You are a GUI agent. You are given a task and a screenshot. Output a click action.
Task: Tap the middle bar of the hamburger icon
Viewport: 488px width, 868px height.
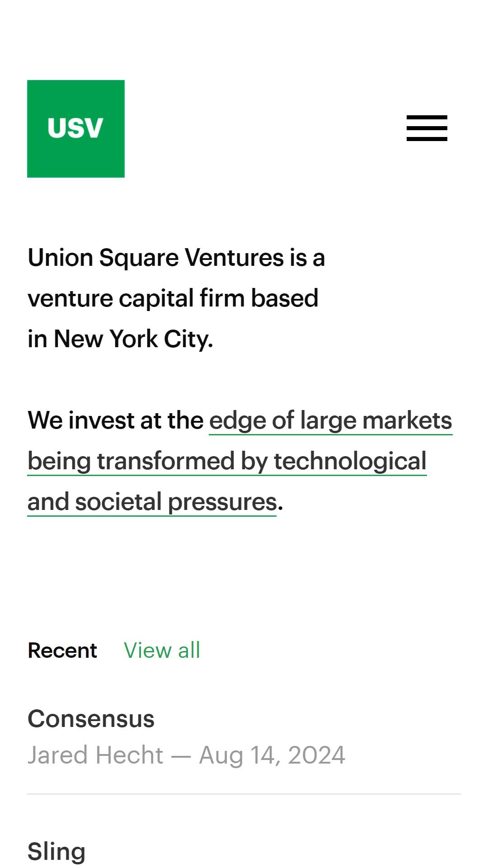[427, 128]
